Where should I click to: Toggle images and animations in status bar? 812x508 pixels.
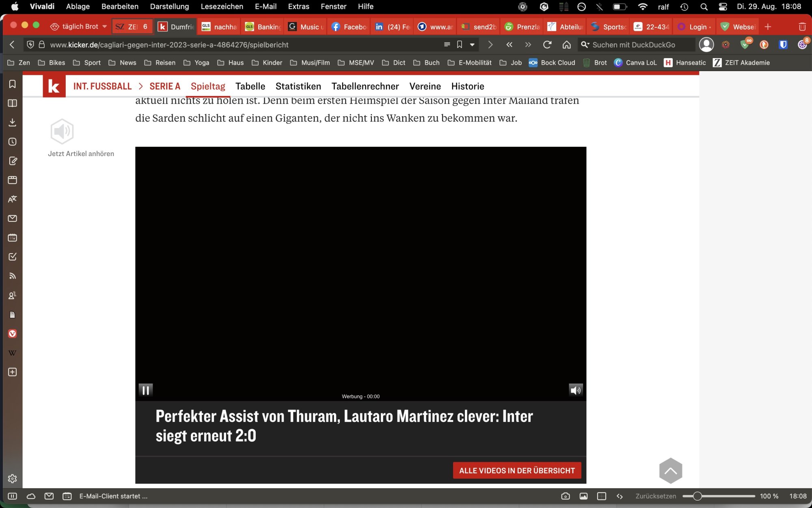pyautogui.click(x=583, y=496)
